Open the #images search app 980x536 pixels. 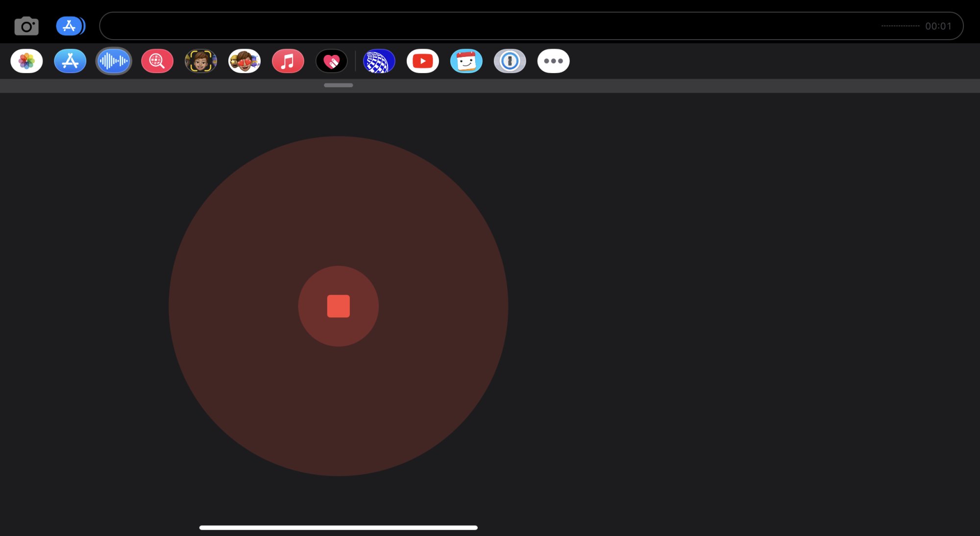point(157,61)
